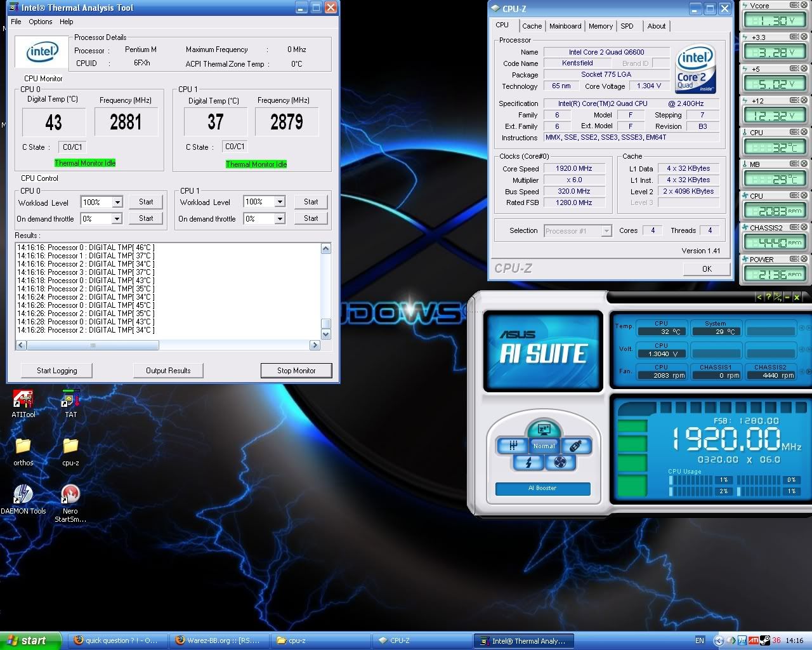
Task: Click CPU 0 Digital Temp value 43
Action: click(x=53, y=122)
